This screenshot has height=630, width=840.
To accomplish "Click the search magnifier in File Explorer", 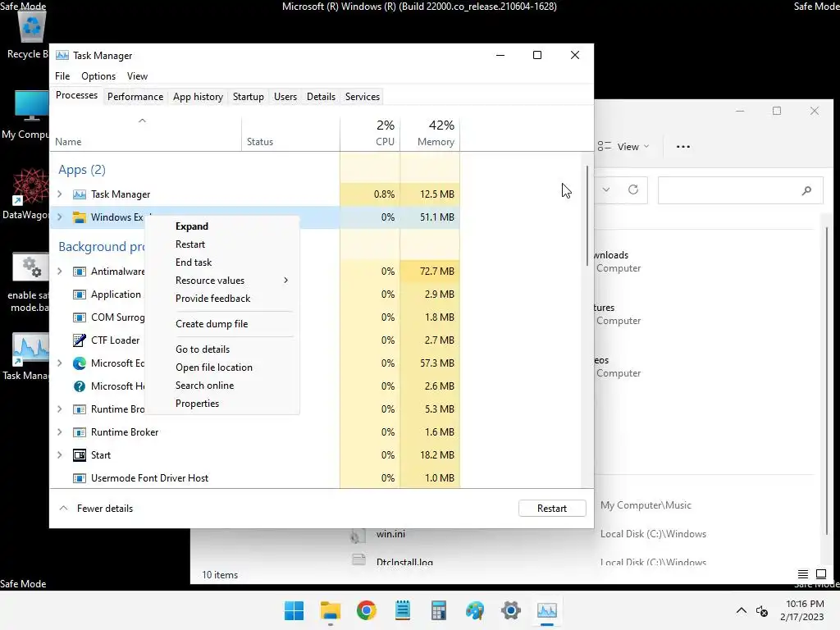I will click(806, 190).
